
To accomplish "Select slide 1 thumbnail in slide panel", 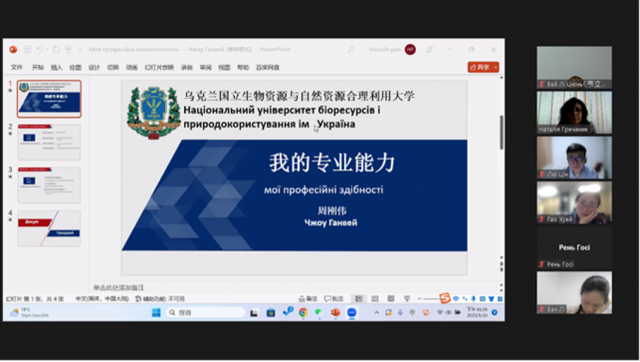I will click(49, 99).
